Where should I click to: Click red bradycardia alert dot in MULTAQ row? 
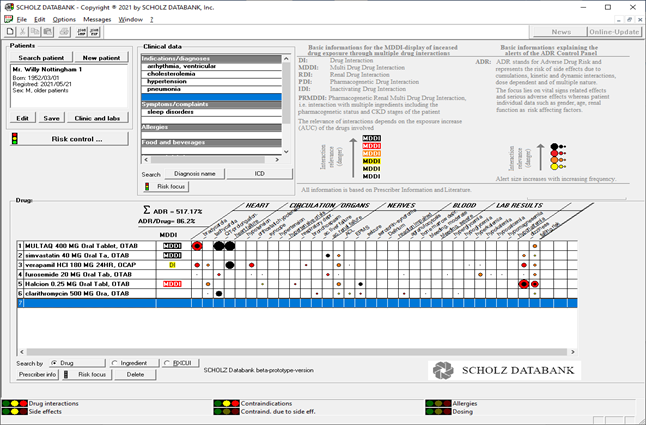197,246
